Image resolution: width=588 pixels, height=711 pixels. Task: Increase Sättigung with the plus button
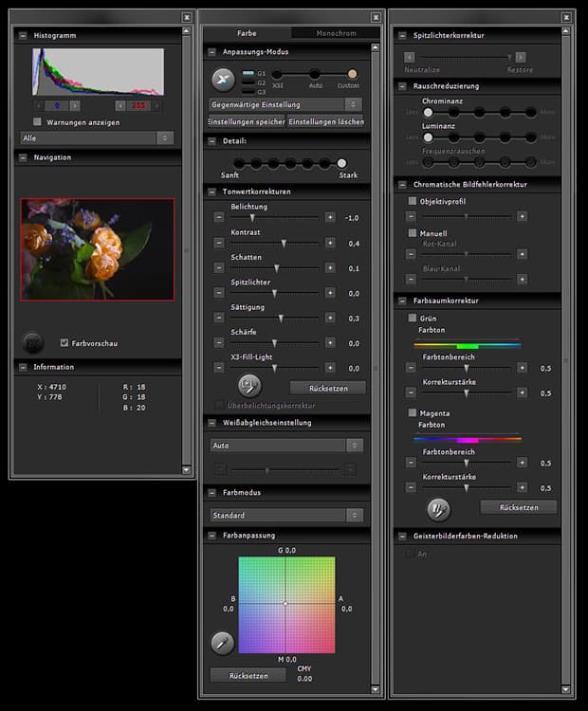coord(330,319)
